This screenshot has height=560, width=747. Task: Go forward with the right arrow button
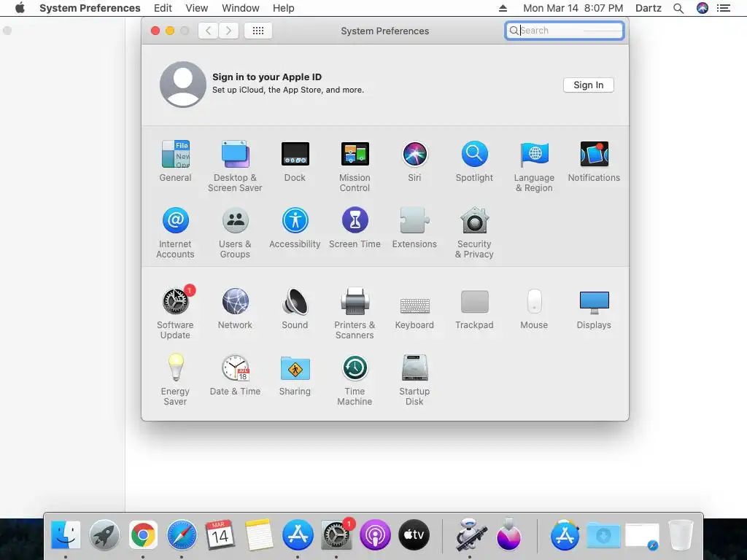click(x=228, y=31)
